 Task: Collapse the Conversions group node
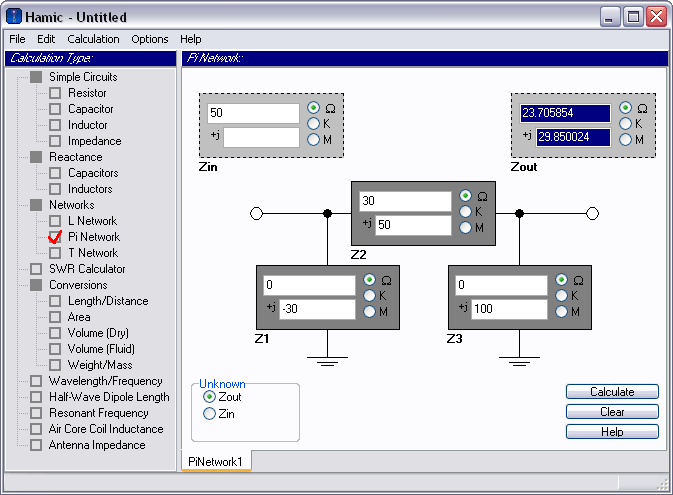36,285
